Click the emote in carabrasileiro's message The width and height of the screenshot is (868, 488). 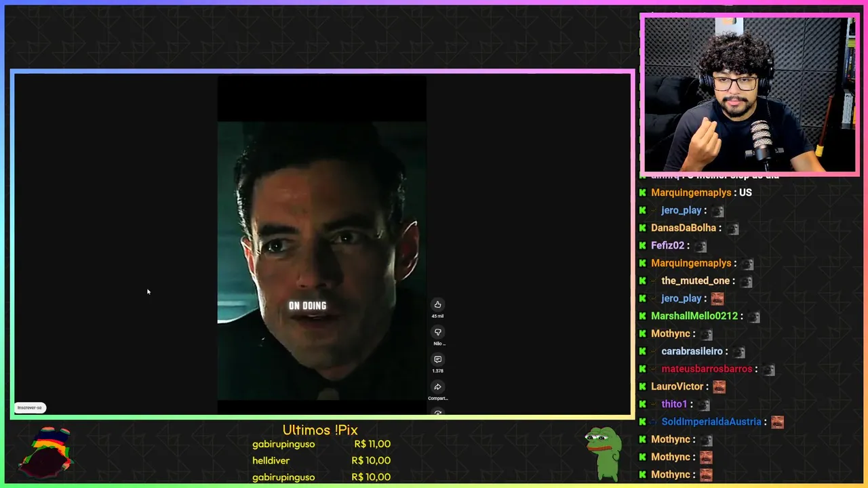(x=738, y=352)
